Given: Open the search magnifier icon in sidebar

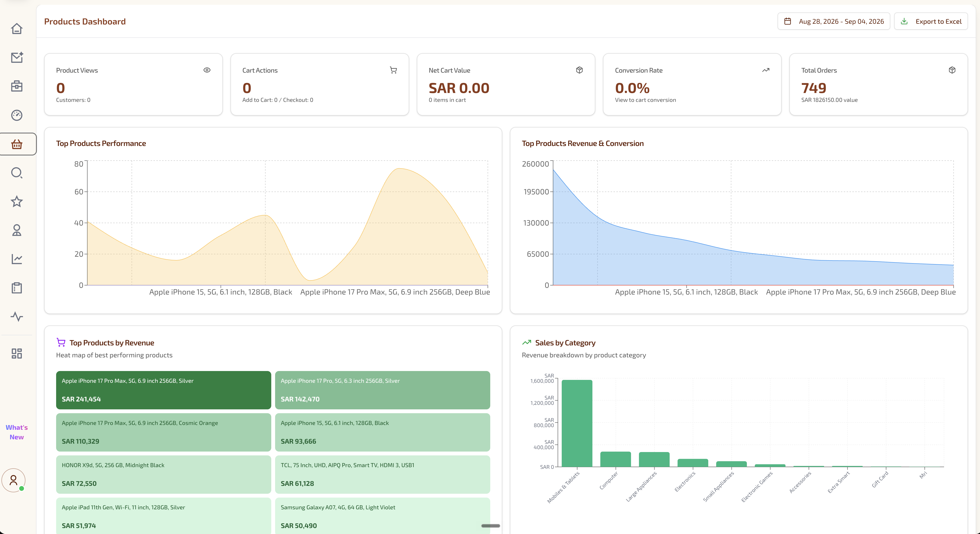Looking at the screenshot, I should tap(17, 173).
